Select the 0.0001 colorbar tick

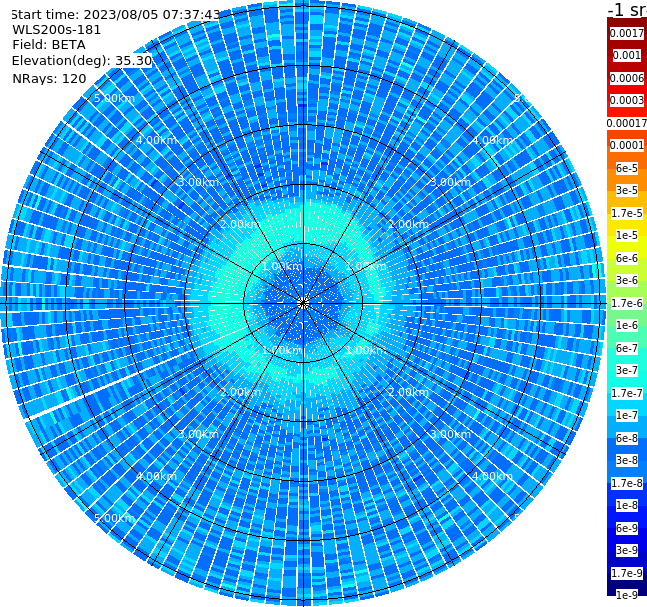click(627, 145)
